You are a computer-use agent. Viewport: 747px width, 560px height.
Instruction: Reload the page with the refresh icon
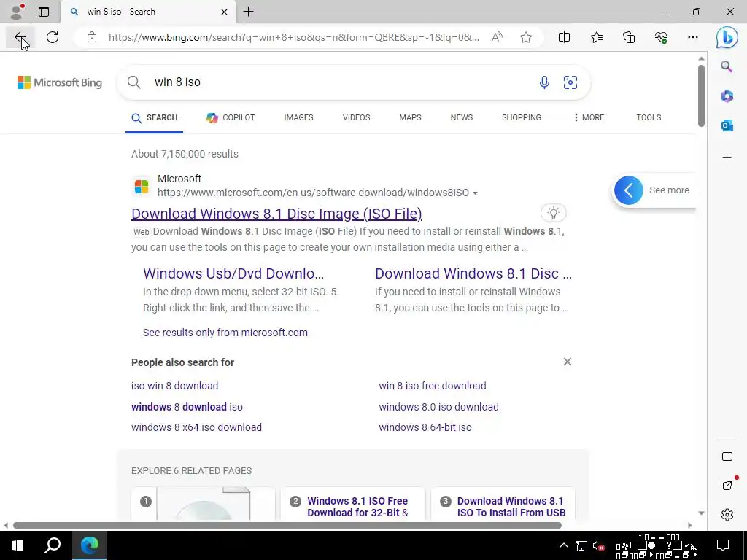click(x=53, y=37)
